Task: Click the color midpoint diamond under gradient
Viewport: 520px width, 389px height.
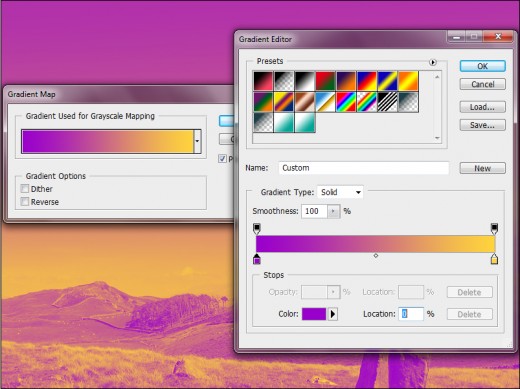Action: [x=376, y=255]
